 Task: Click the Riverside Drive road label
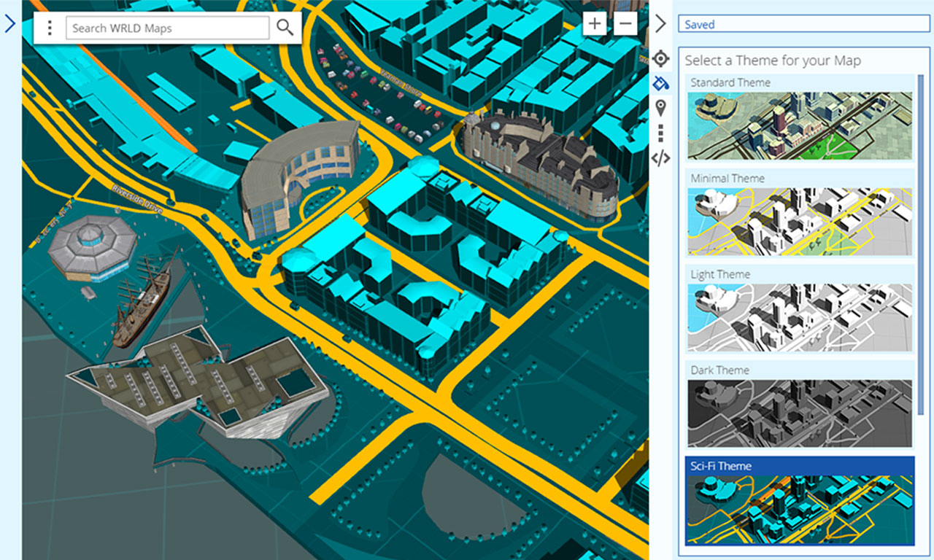136,198
